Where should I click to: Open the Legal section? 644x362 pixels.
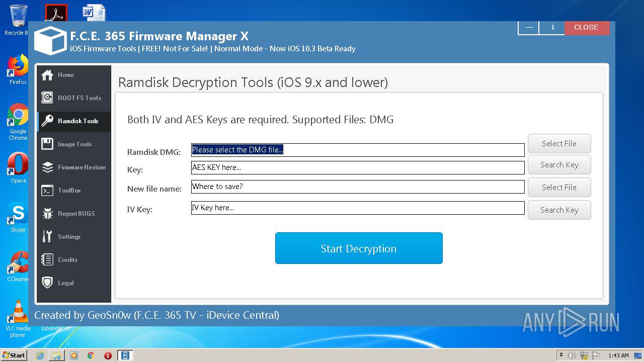point(74,283)
